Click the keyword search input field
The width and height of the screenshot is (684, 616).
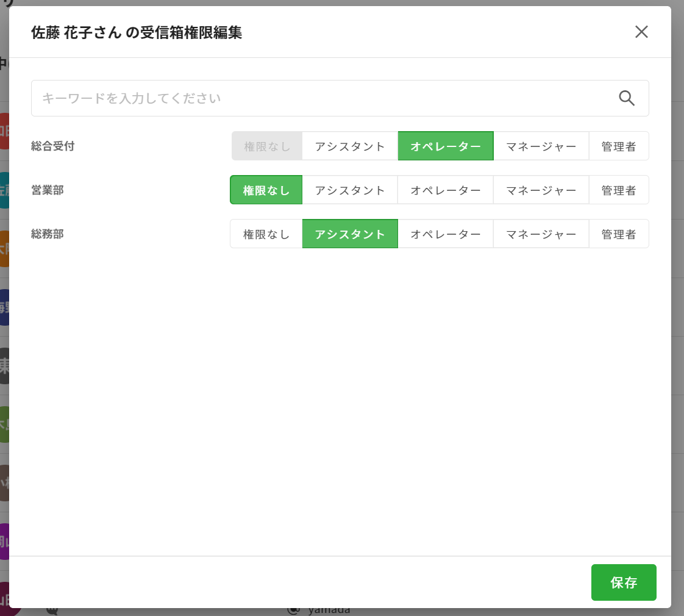[x=323, y=98]
